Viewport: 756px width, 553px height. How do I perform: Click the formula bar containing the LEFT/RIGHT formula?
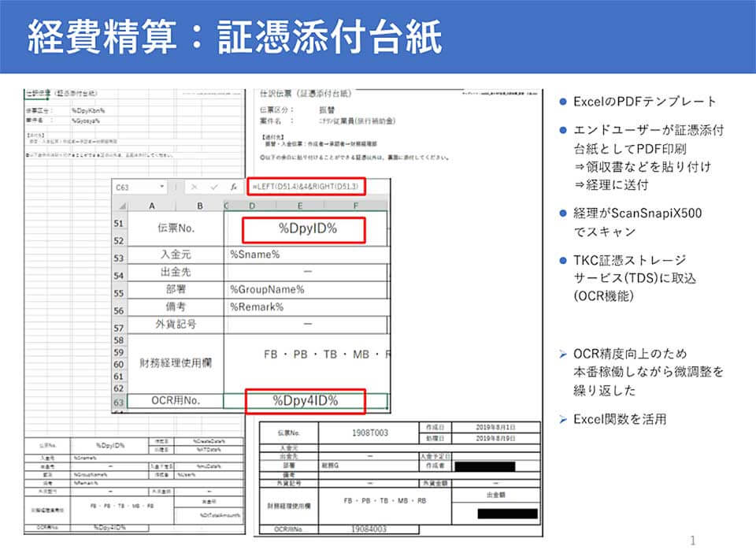pyautogui.click(x=306, y=187)
